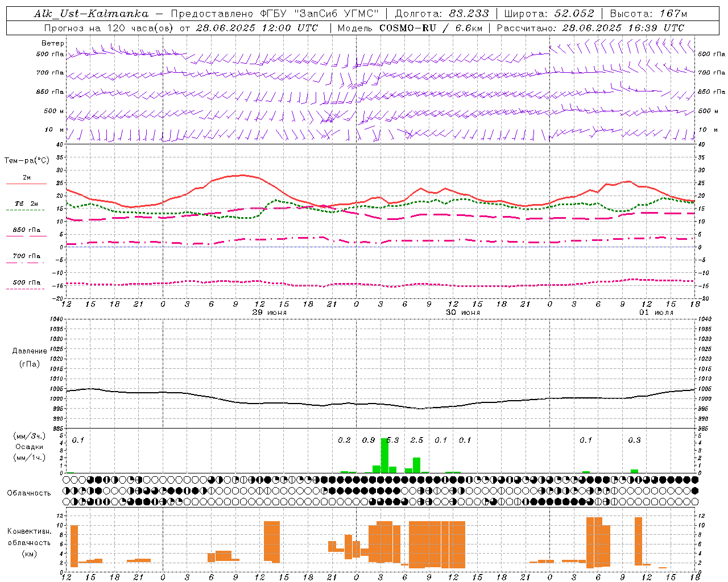This screenshot has width=728, height=582.
Task: Click the elevation value Высота: 167м
Action: [648, 14]
